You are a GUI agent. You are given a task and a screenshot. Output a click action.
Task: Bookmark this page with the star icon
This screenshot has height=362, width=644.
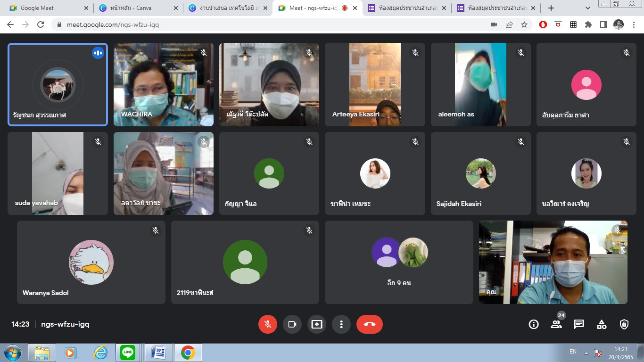click(524, 25)
